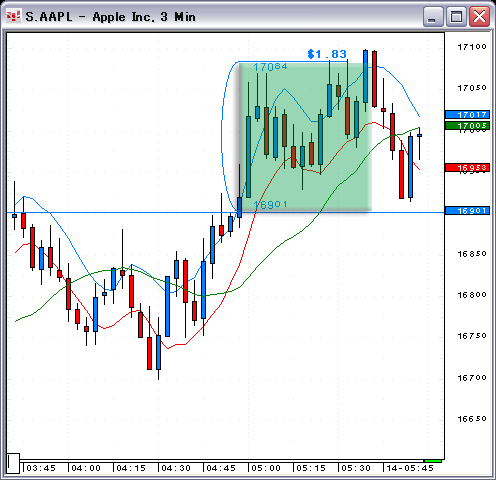Click the green shaded measurement rectangle

(306, 137)
